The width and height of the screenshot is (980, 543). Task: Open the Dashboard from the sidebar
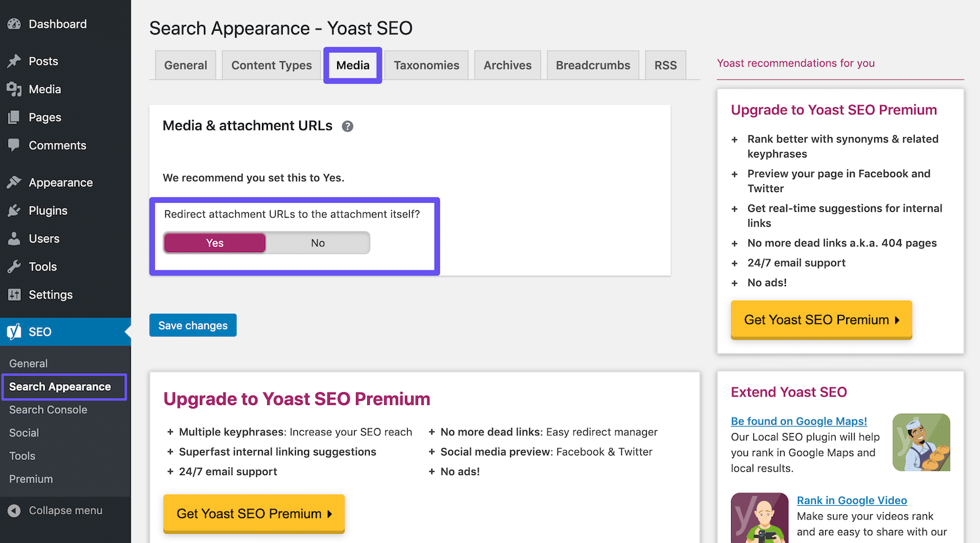(x=14, y=24)
